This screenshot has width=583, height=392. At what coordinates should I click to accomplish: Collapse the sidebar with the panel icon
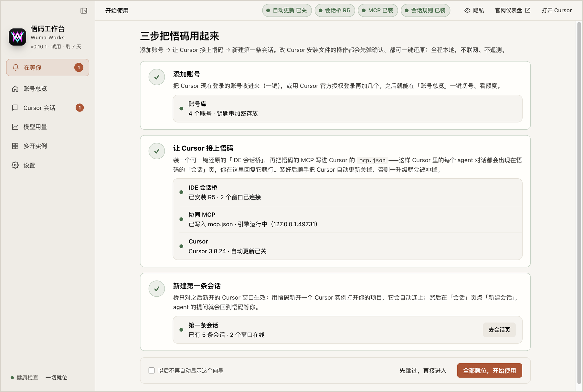click(x=84, y=11)
